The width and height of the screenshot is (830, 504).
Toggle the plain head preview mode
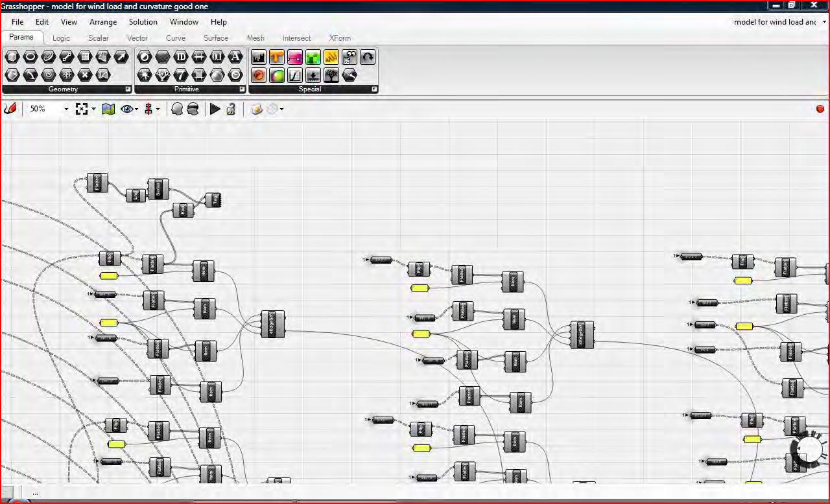coord(177,109)
